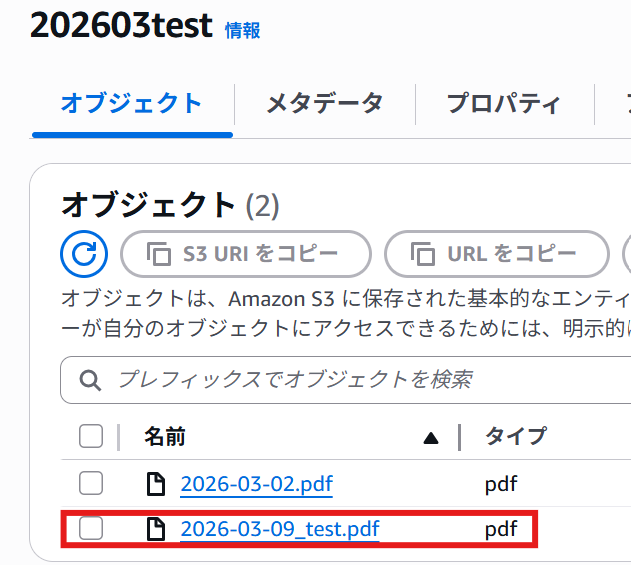Viewport: 631px width, 565px height.
Task: Tick the select-all checkbox in table header
Action: [x=91, y=436]
